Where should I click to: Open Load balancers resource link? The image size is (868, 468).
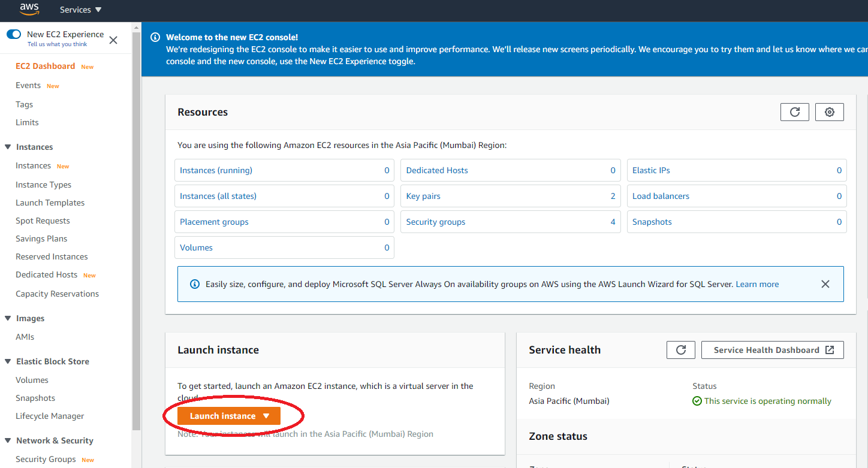[x=661, y=196]
